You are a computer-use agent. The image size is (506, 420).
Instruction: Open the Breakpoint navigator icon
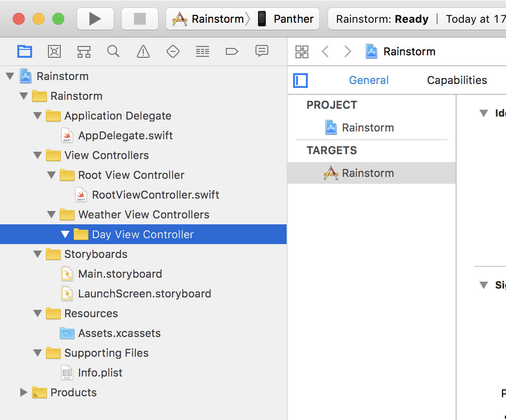click(232, 51)
